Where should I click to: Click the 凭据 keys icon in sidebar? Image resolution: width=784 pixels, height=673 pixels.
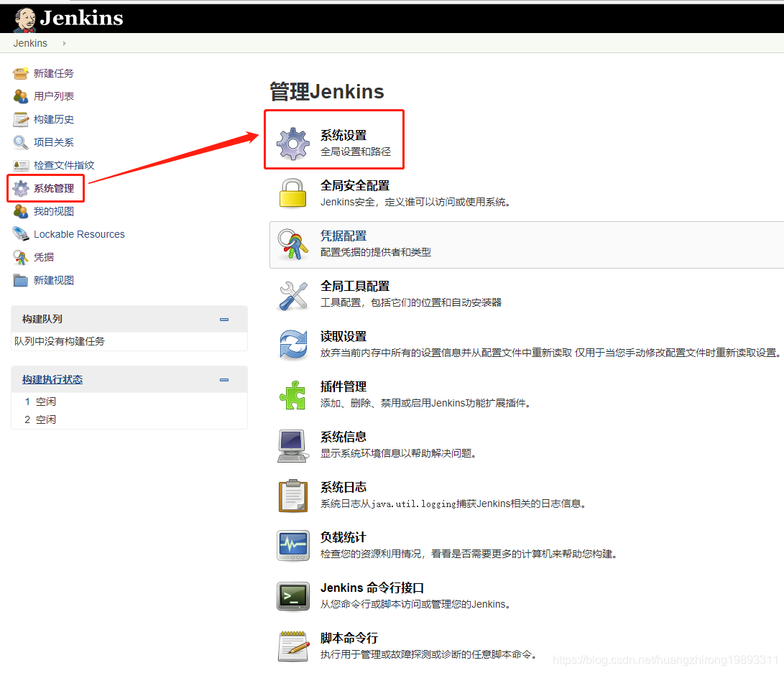[x=21, y=257]
